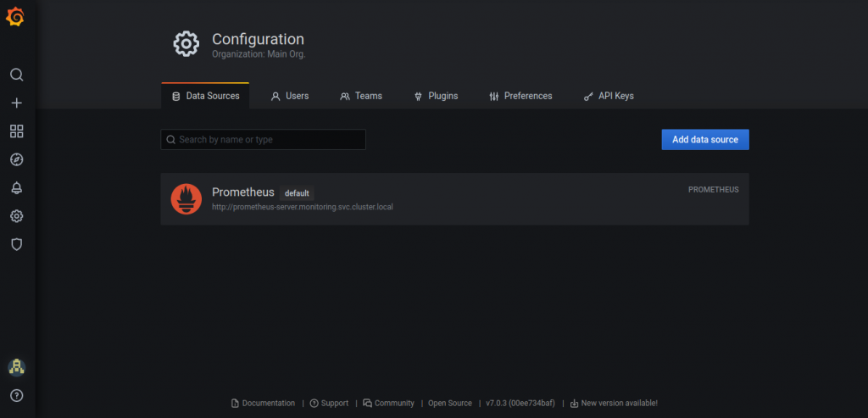This screenshot has height=418, width=868.
Task: Open the Plugins tab
Action: (435, 96)
